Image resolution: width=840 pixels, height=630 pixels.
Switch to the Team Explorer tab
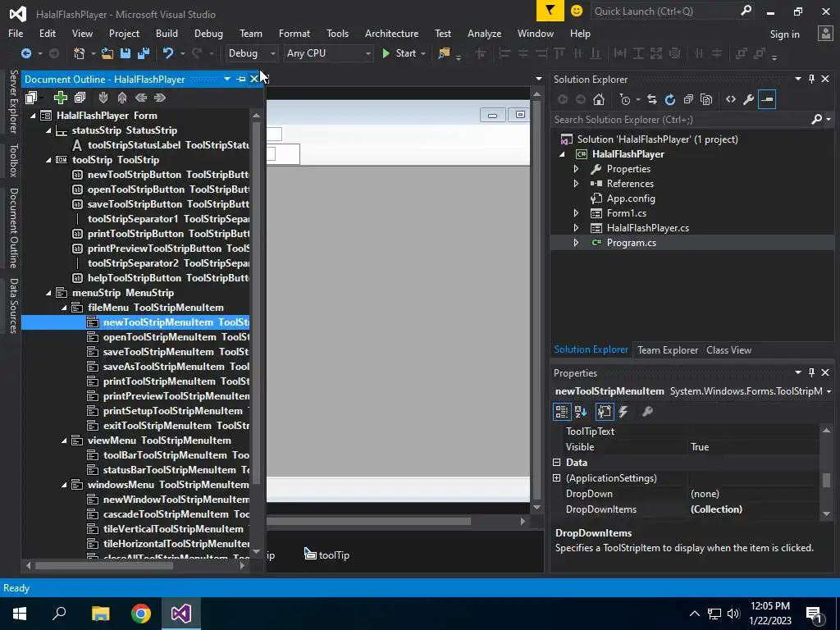point(668,349)
